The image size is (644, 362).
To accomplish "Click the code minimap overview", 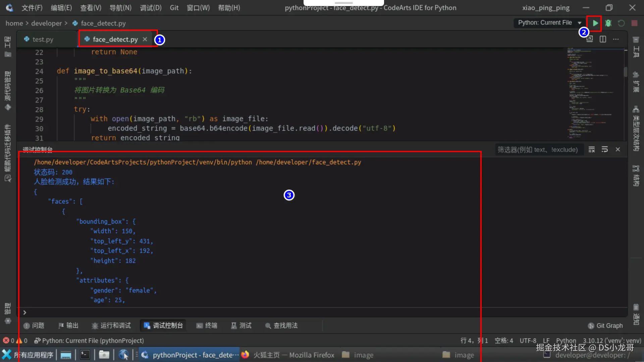I will (594, 94).
